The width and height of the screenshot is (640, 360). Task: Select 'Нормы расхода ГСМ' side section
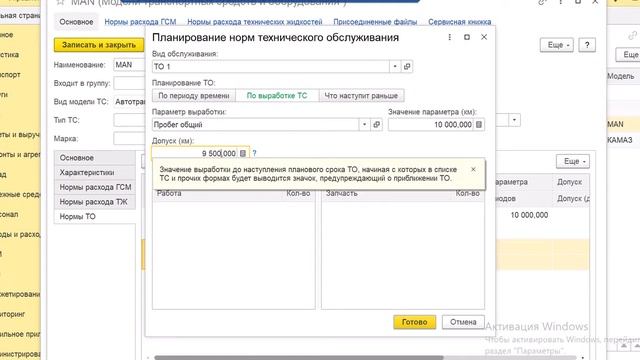coord(95,187)
